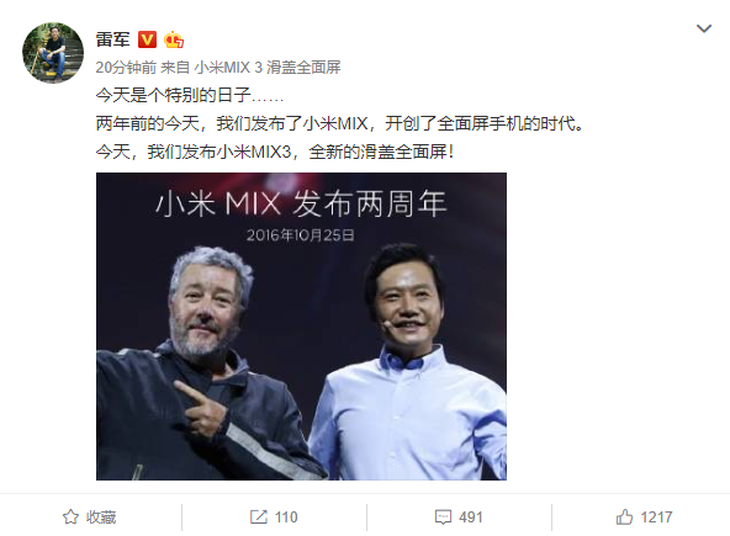Viewport: 730px width, 536px height.
Task: Open 雷军's profile avatar photo
Action: pos(53,53)
